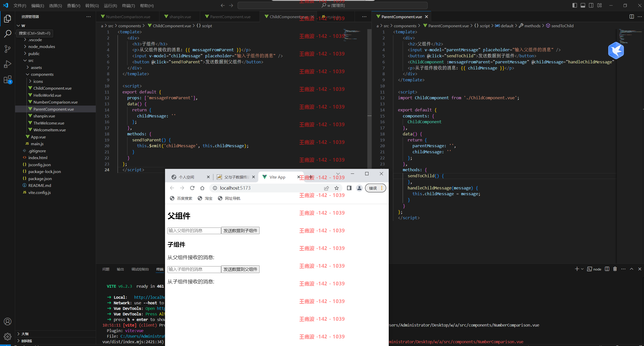
Task: Open the Accounts menu icon
Action: [8, 322]
